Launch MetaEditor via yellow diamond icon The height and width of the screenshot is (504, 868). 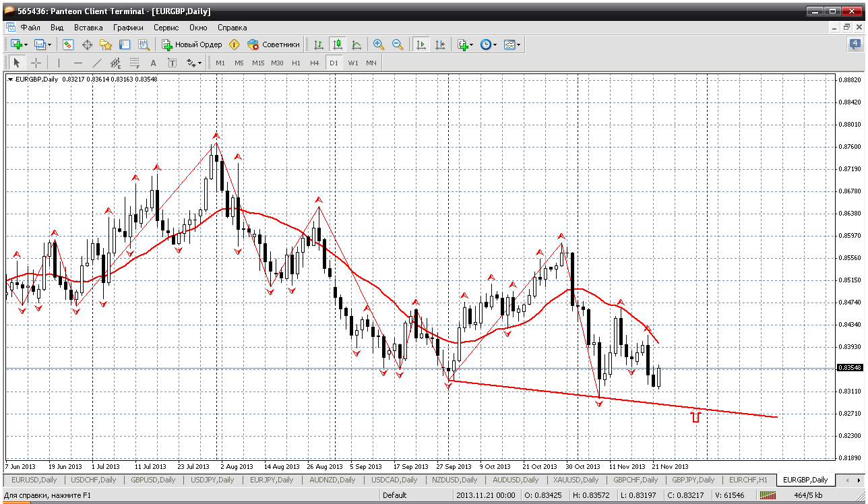tap(234, 44)
